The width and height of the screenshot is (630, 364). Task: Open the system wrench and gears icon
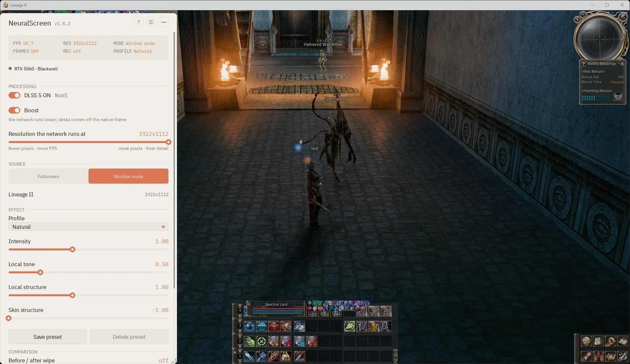click(622, 356)
